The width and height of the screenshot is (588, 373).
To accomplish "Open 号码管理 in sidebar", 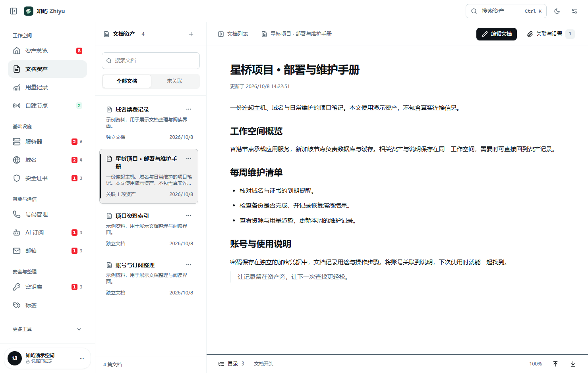I will pyautogui.click(x=48, y=214).
